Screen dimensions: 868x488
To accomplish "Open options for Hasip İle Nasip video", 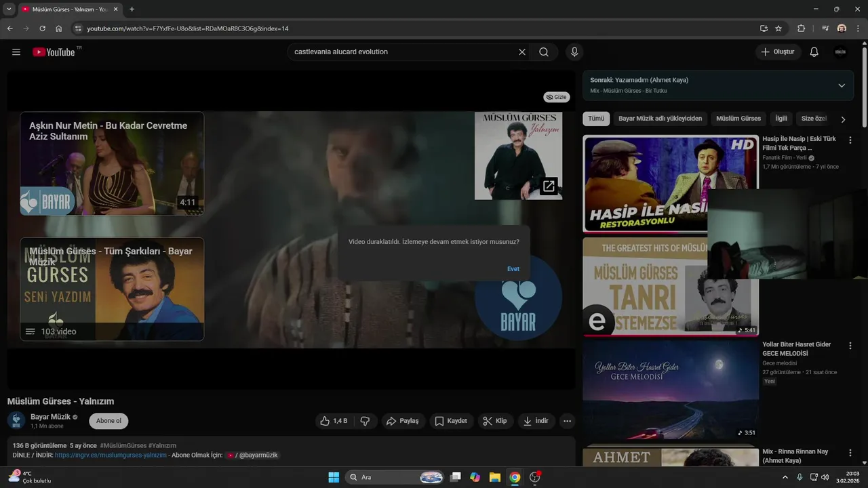I will click(850, 140).
